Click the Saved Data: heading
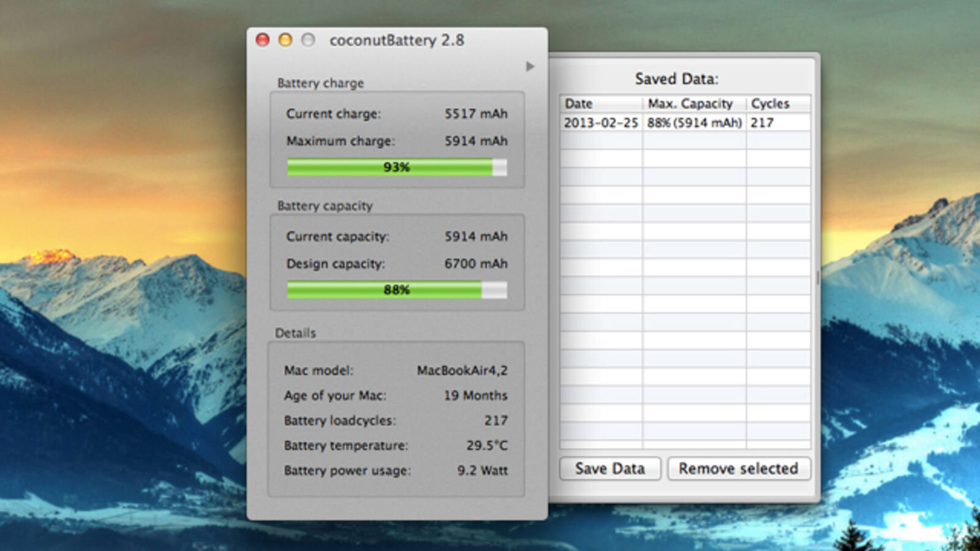The height and width of the screenshot is (551, 980). [x=677, y=79]
